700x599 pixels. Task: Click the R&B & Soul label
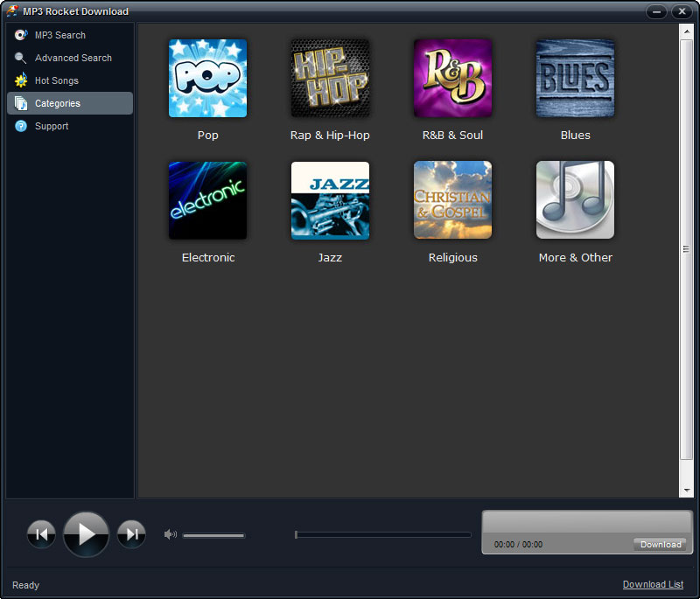452,136
